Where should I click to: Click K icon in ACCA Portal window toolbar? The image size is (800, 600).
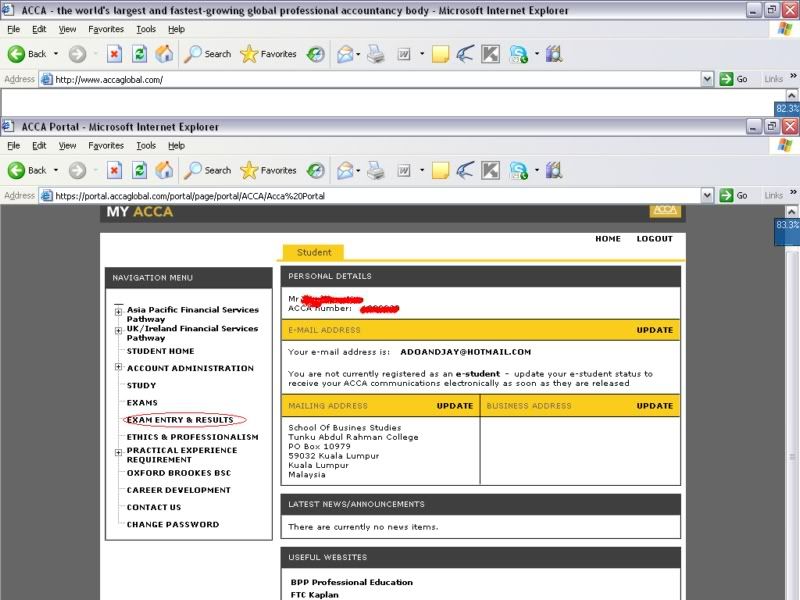(490, 170)
